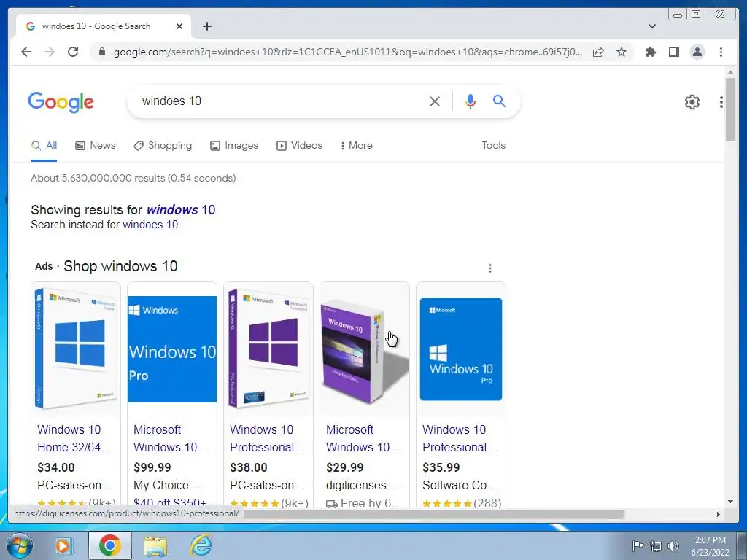Open the Windows Start menu
Image resolution: width=747 pixels, height=560 pixels.
click(x=20, y=545)
